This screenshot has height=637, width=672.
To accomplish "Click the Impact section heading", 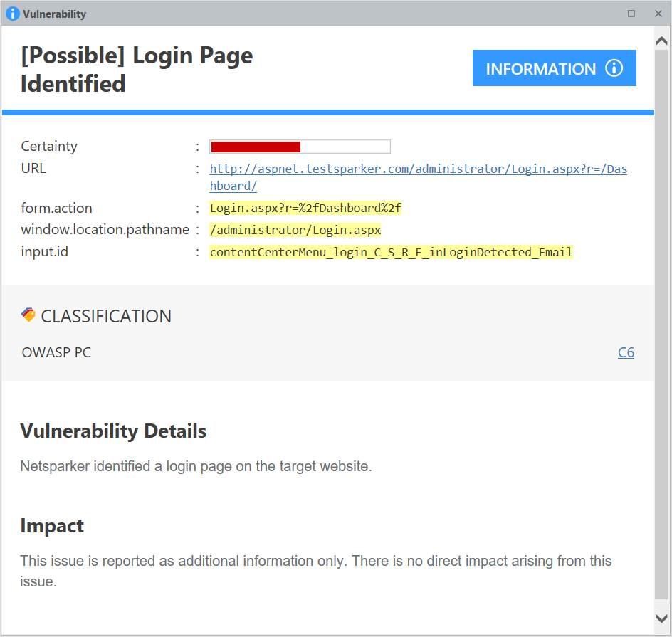I will (51, 525).
